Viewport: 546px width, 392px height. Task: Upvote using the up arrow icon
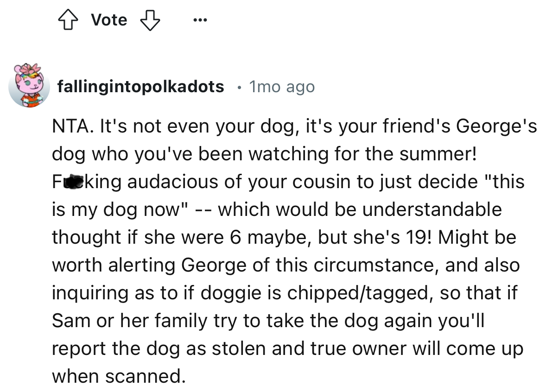tap(68, 20)
